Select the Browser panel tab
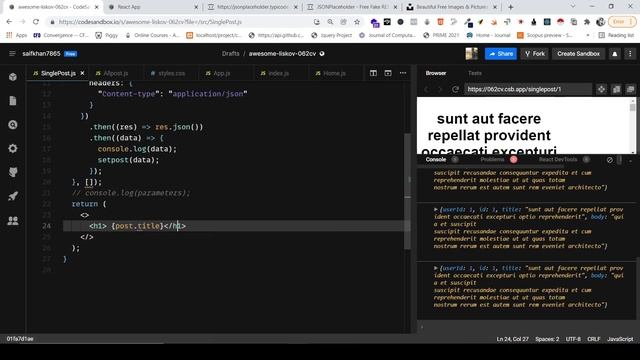Image resolution: width=640 pixels, height=360 pixels. pos(436,73)
